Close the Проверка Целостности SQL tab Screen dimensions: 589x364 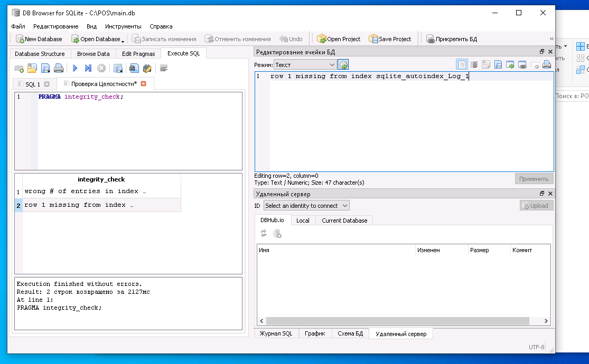tap(144, 84)
